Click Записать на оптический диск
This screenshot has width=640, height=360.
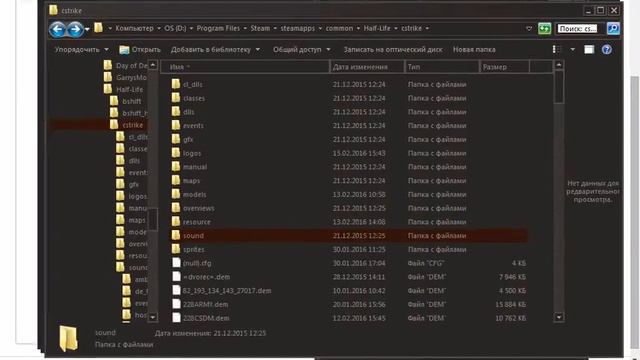click(393, 49)
